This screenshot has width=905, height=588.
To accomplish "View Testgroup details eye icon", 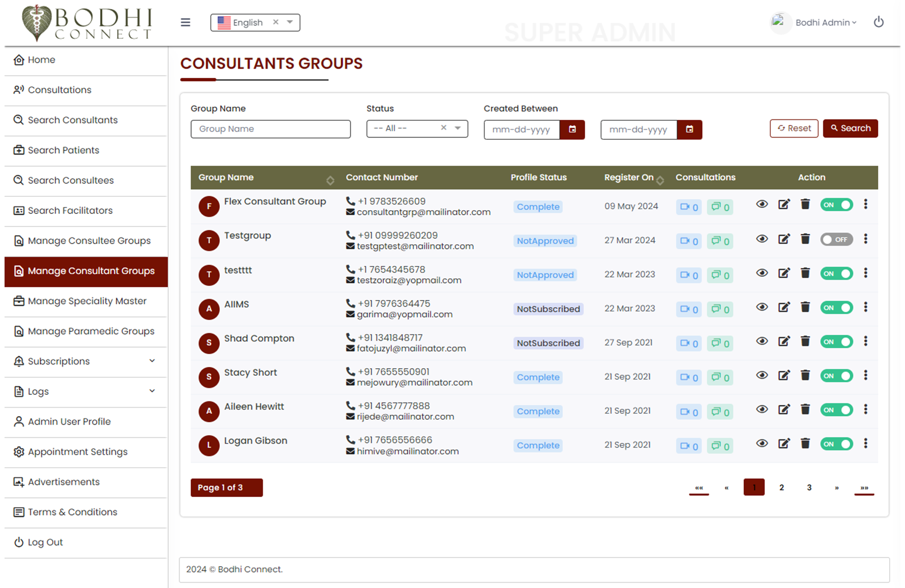I will click(x=762, y=239).
